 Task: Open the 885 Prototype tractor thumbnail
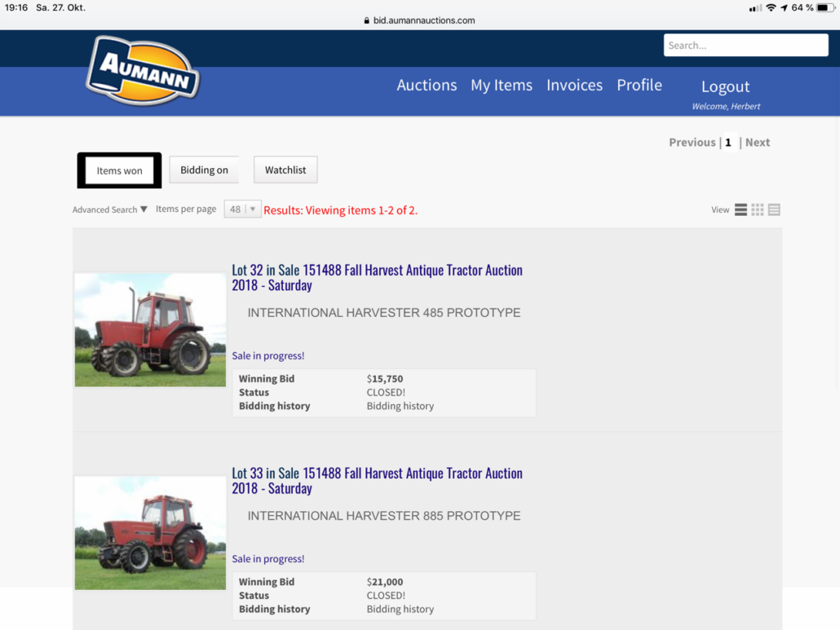[x=150, y=532]
